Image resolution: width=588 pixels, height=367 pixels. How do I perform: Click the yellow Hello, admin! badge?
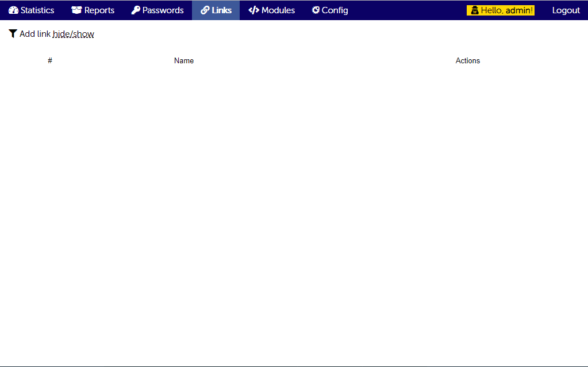500,10
